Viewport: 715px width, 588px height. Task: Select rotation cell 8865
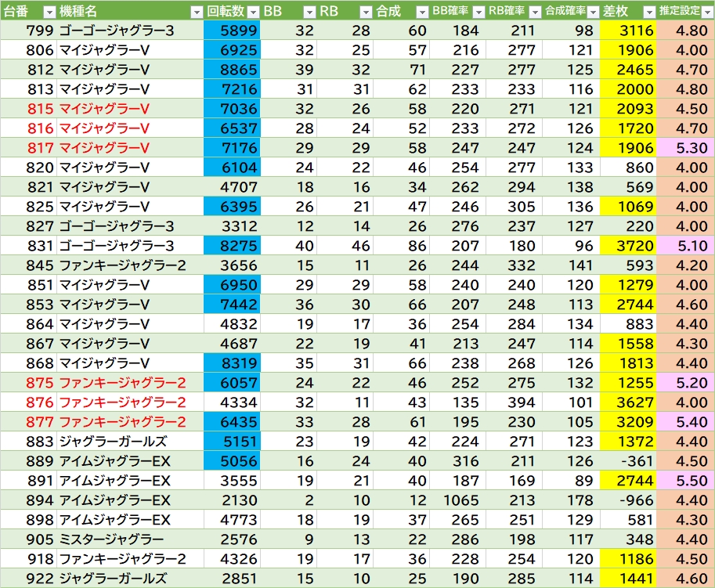coord(232,70)
